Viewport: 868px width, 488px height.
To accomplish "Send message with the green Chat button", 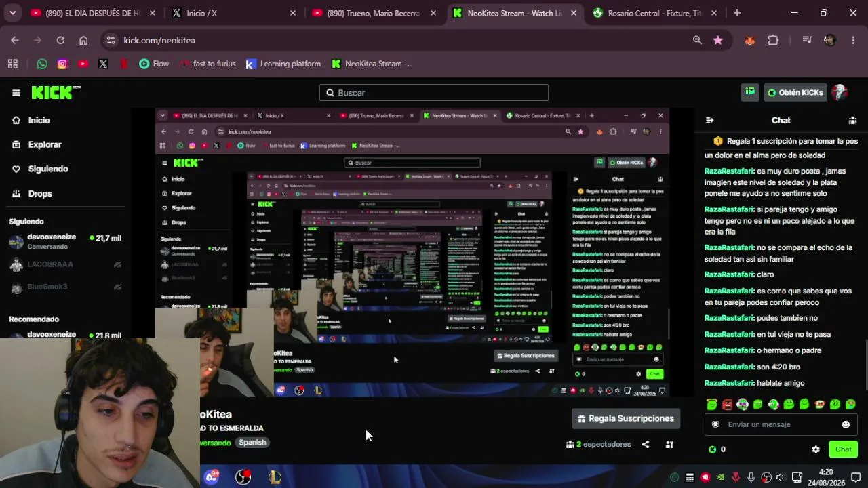I will [x=843, y=449].
